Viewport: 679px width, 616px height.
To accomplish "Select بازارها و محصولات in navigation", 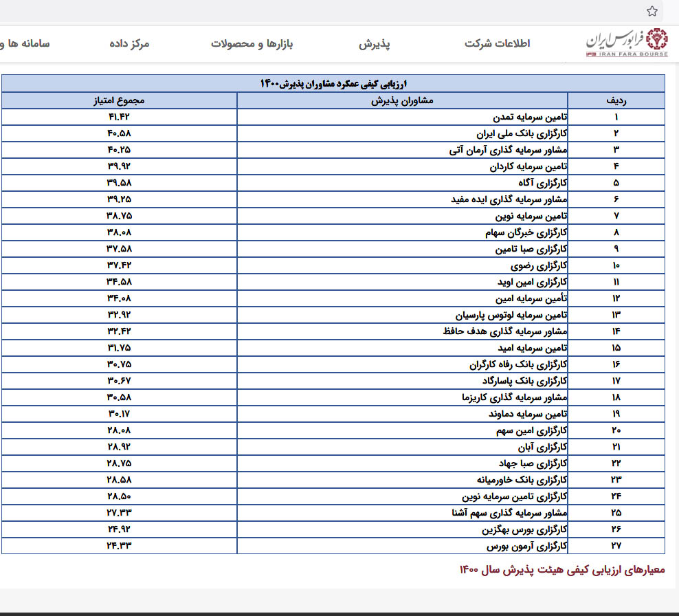I will coord(252,44).
